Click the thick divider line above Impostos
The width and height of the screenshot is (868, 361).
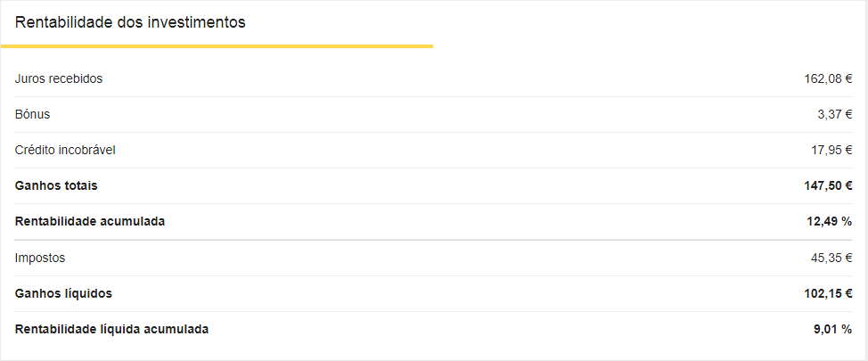[434, 240]
